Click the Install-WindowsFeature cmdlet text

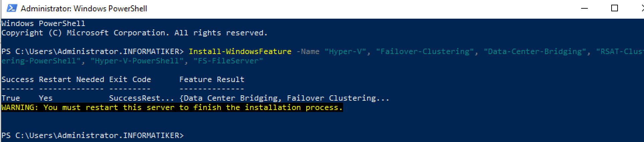[240, 51]
